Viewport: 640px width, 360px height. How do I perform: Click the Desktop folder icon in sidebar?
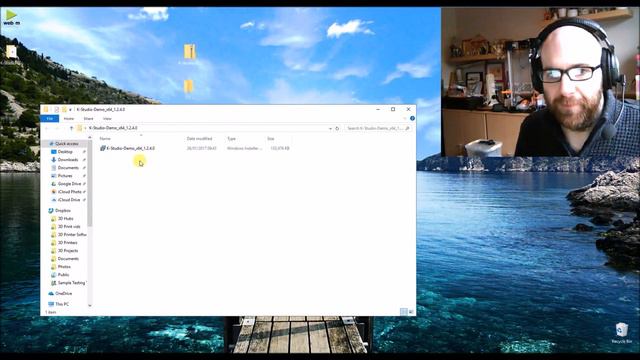coord(53,151)
